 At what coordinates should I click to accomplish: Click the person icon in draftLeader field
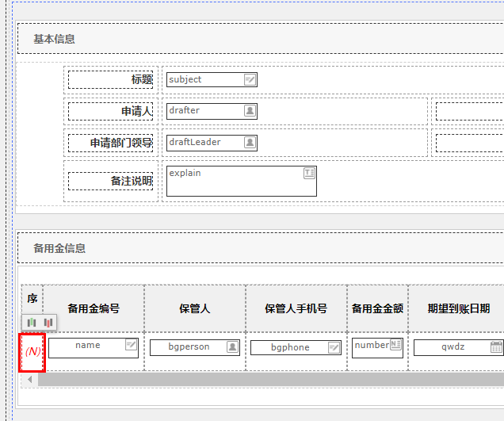250,142
